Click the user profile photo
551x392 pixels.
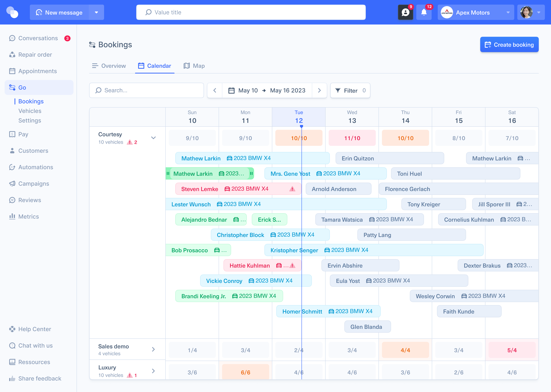(x=526, y=12)
